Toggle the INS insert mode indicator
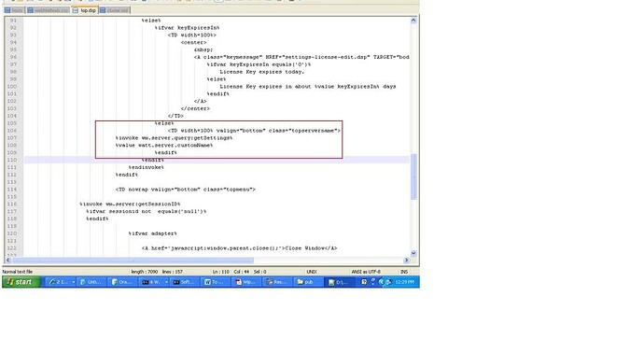The height and width of the screenshot is (338, 644). (404, 272)
